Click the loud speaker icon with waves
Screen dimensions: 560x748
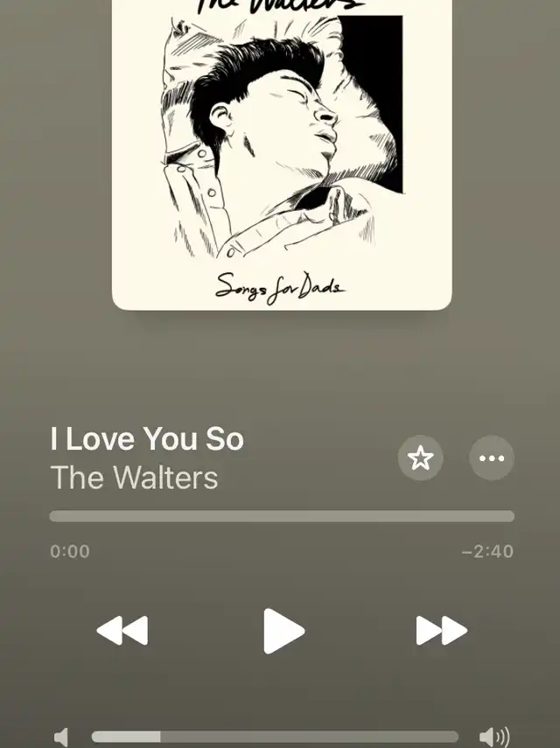coord(494,737)
